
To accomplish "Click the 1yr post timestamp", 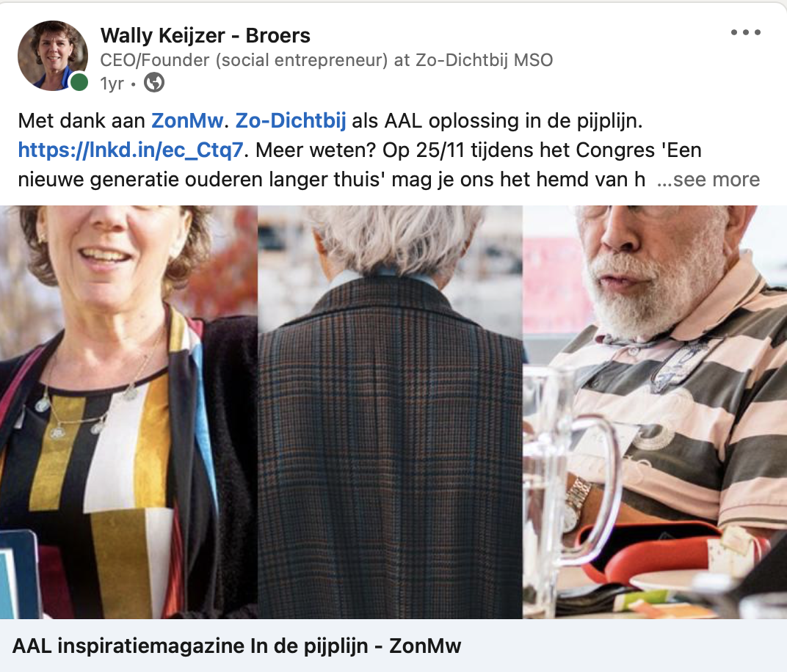I will click(112, 83).
